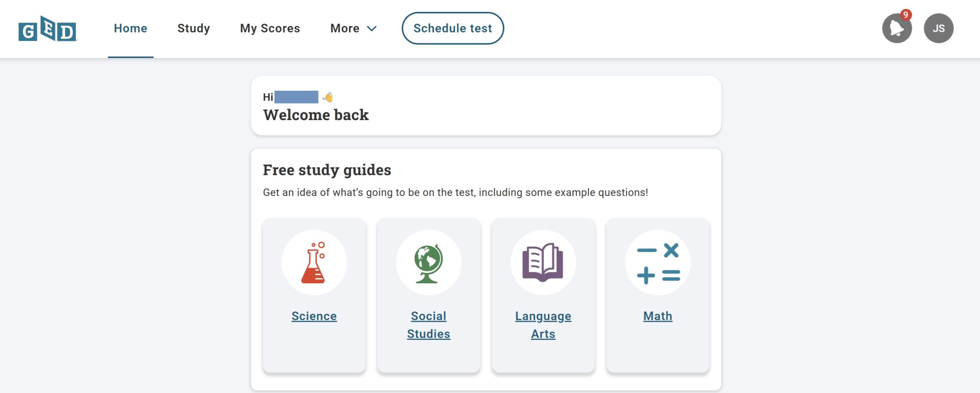Open the Math study guide link
Image resolution: width=980 pixels, height=393 pixels.
coord(658,316)
